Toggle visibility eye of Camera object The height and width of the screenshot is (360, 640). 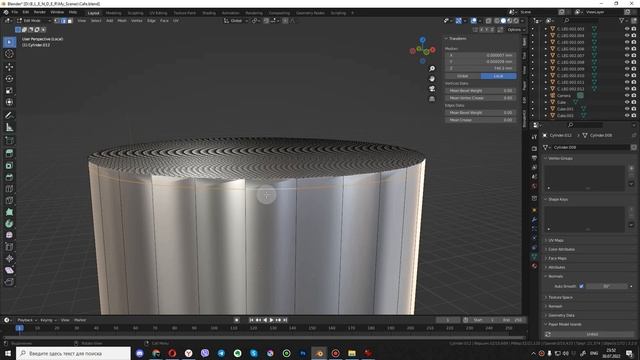click(627, 96)
